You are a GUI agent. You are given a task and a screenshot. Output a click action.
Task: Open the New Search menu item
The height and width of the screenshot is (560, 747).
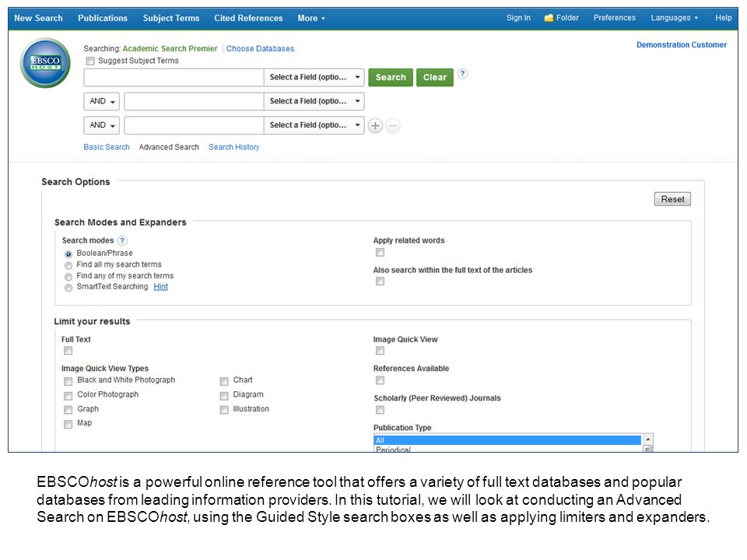coord(39,18)
